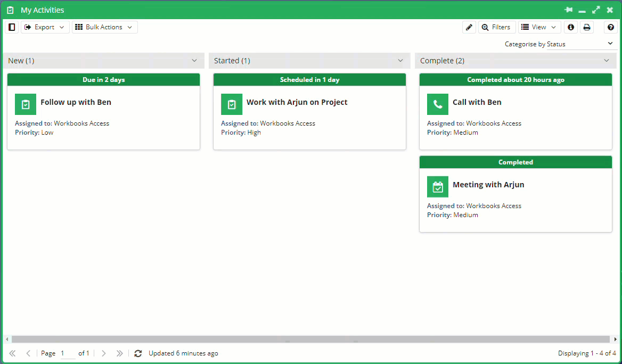Click the scrollbar right arrow
Screen dimensions: 622x364
coord(615,340)
